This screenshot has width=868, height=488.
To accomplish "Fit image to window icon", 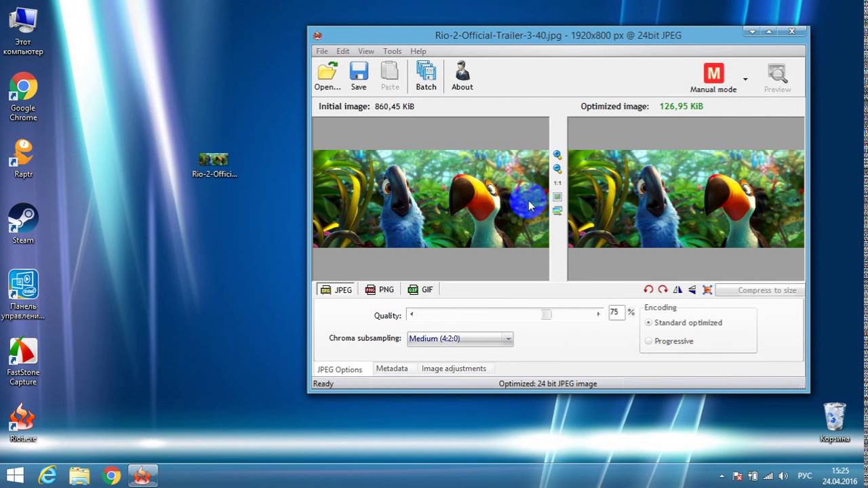I will tap(557, 197).
